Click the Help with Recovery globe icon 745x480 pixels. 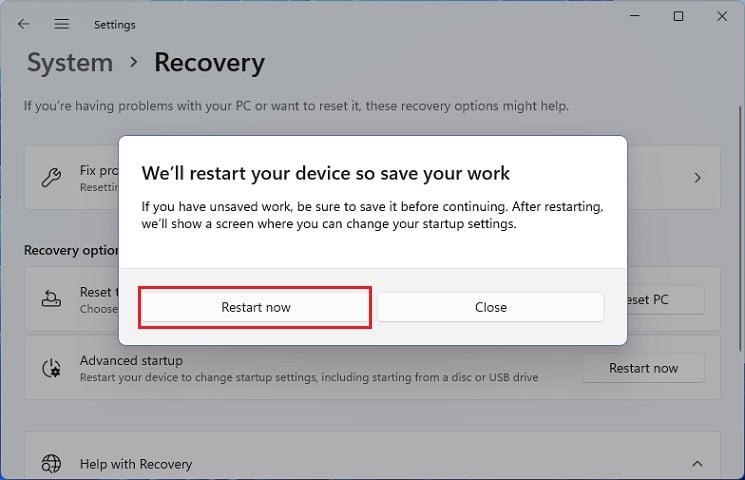(51, 464)
